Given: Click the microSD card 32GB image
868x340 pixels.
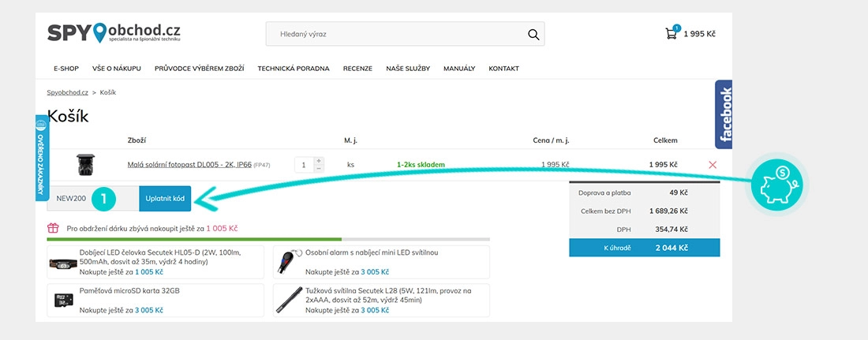Looking at the screenshot, I should (63, 300).
